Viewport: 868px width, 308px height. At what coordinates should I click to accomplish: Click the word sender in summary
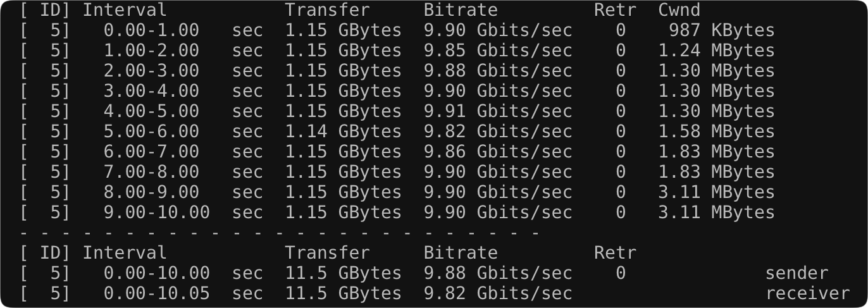797,273
